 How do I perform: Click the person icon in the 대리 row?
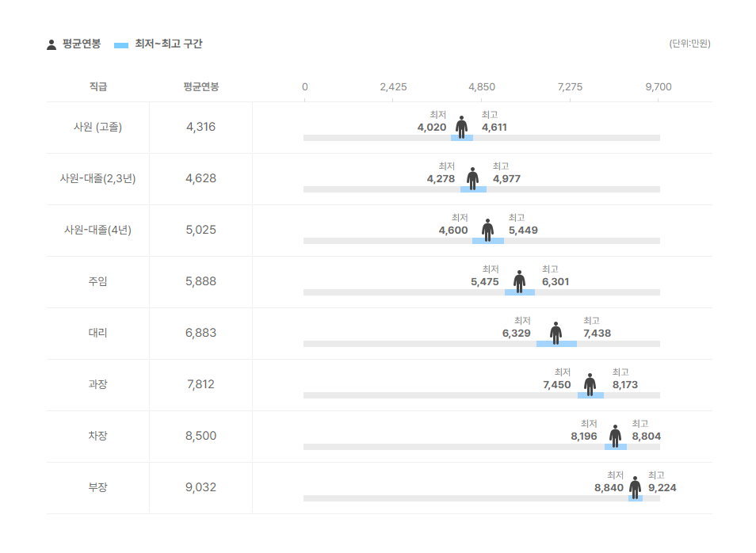pyautogui.click(x=556, y=333)
